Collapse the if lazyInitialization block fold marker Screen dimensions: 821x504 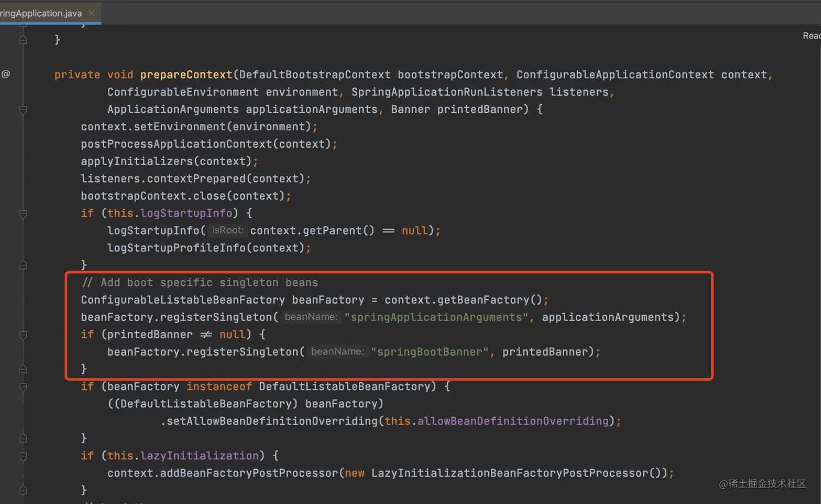click(x=23, y=456)
